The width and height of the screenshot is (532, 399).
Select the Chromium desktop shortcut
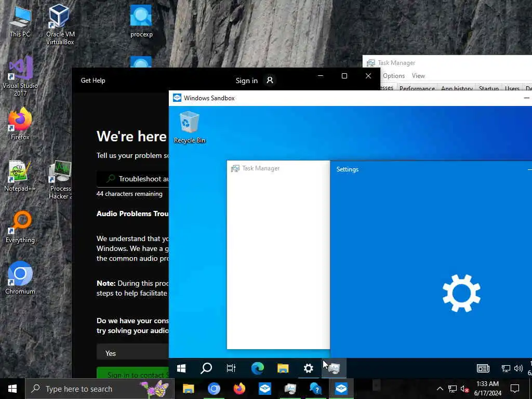click(x=20, y=278)
